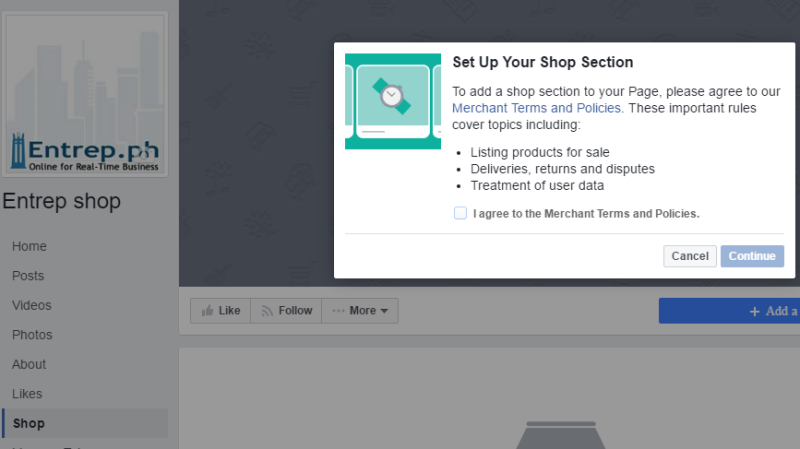The height and width of the screenshot is (449, 800).
Task: Check the agree to Merchant Terms checkbox
Action: (x=460, y=213)
